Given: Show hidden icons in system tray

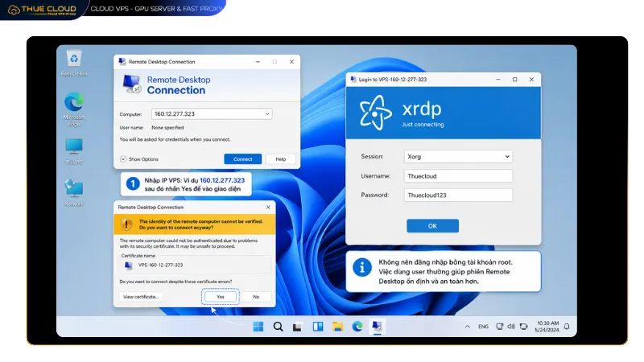Looking at the screenshot, I should tap(468, 327).
